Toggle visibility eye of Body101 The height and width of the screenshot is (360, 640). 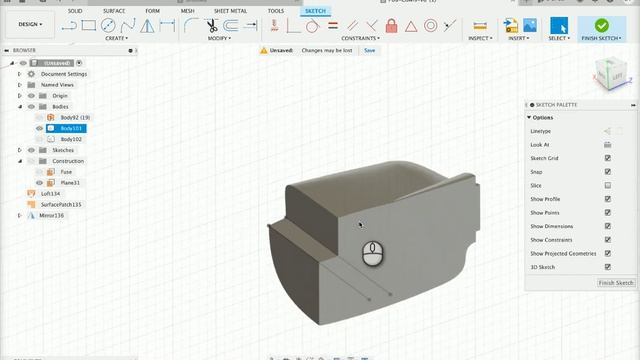(x=39, y=128)
